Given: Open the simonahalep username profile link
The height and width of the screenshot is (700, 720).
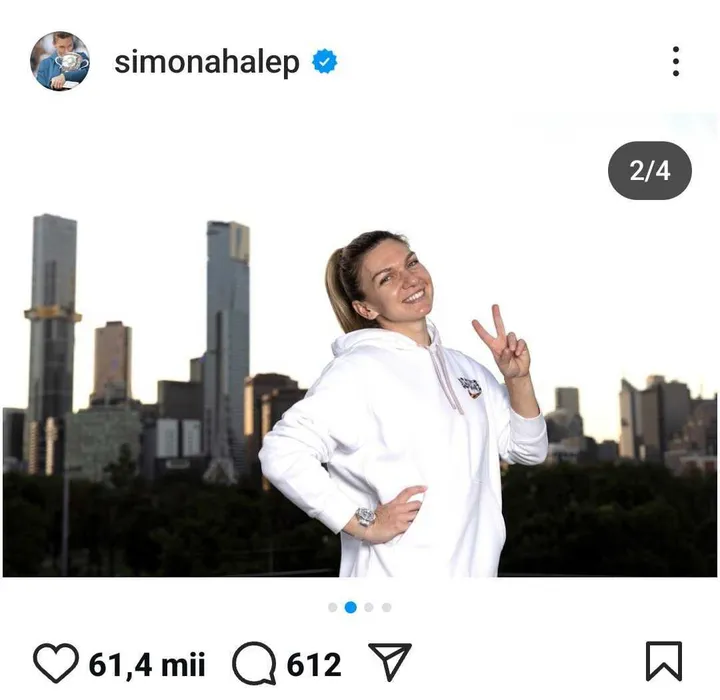Looking at the screenshot, I should point(207,62).
